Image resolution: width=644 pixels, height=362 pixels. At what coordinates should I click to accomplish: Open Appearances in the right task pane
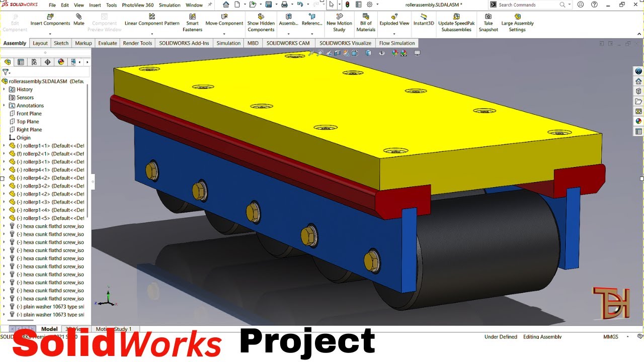point(638,121)
